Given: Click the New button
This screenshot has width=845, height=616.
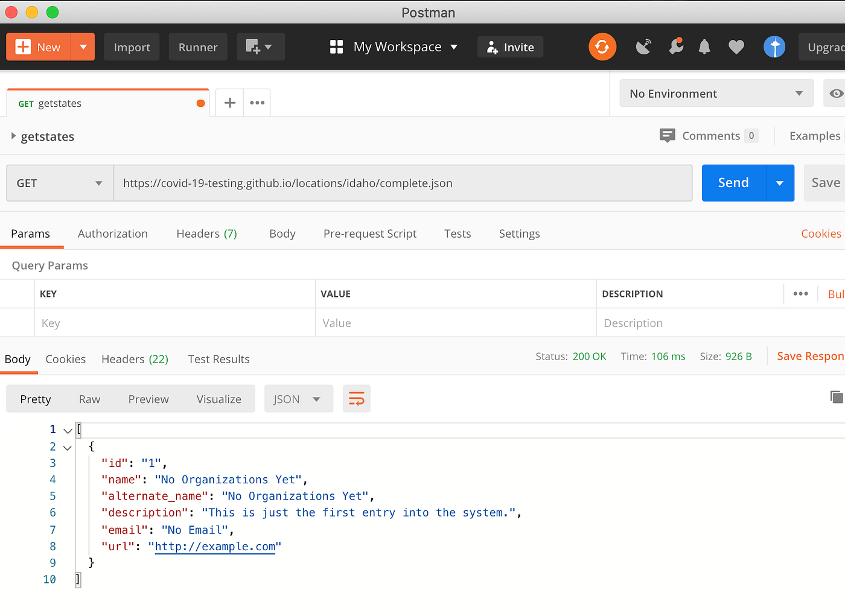Looking at the screenshot, I should coord(39,47).
